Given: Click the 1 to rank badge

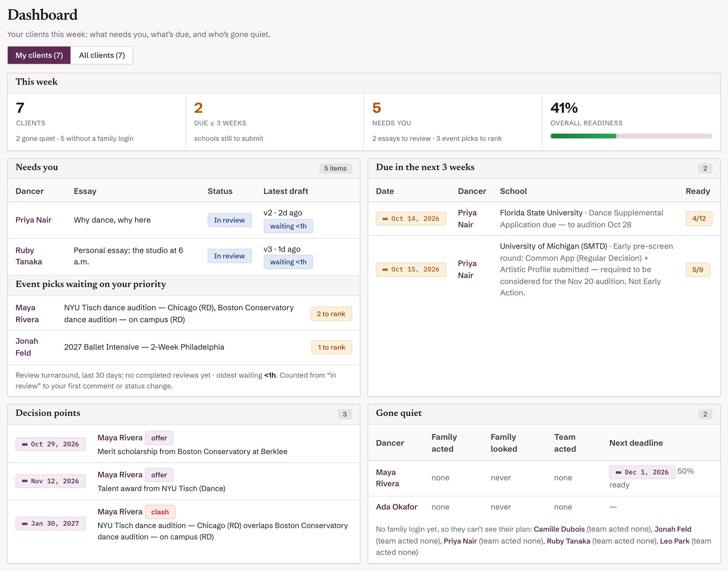Looking at the screenshot, I should [x=332, y=347].
